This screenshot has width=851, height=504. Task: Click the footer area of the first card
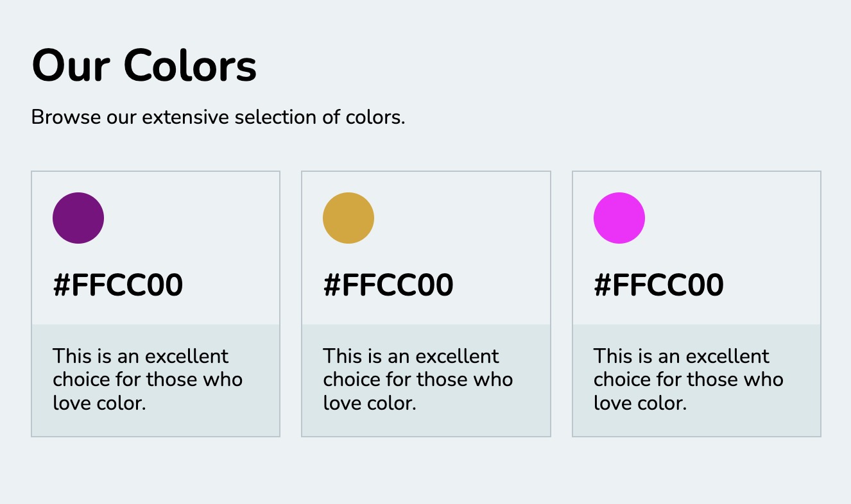click(x=155, y=380)
